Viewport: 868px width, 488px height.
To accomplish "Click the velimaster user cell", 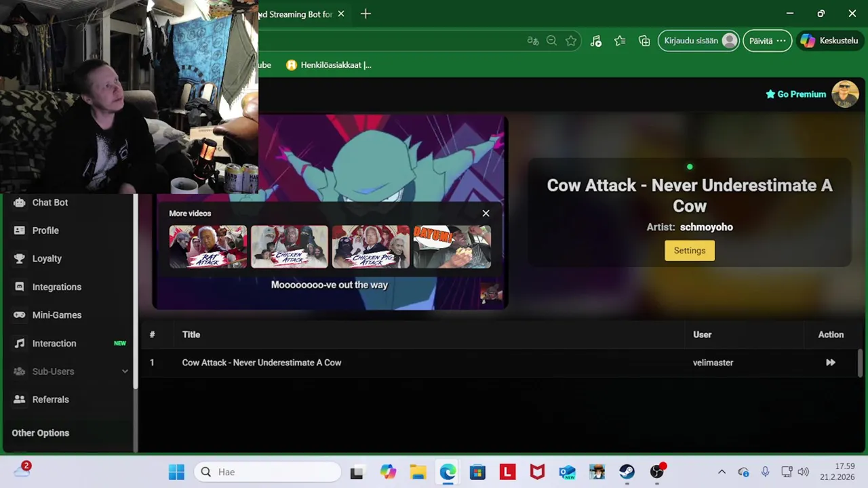I will 713,363.
